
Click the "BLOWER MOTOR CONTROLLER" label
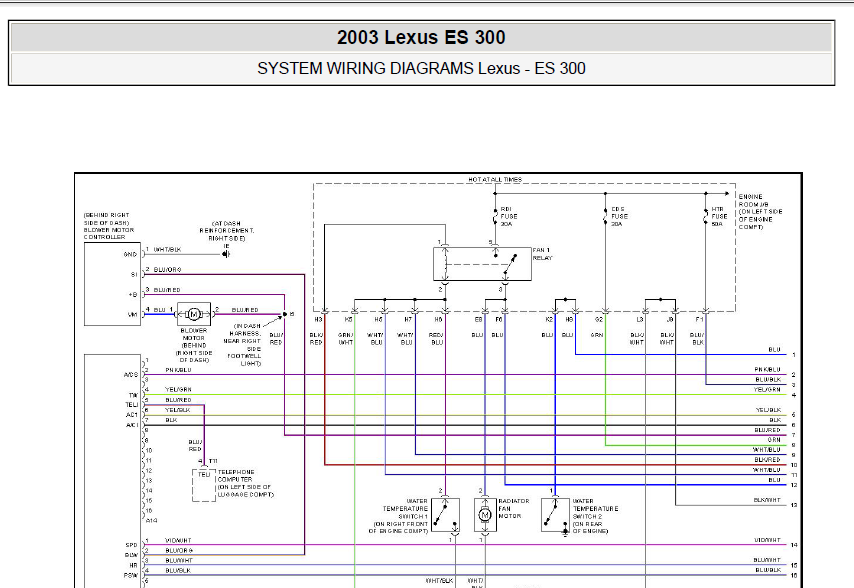click(x=108, y=234)
